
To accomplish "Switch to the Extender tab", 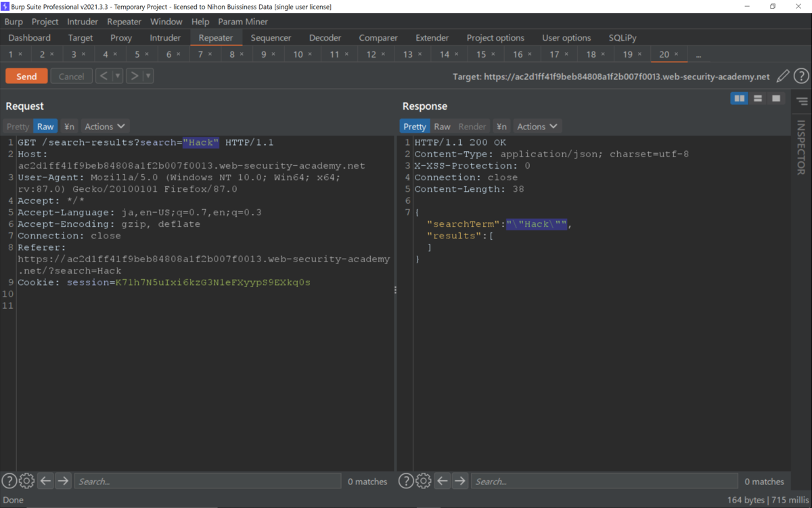I will pyautogui.click(x=432, y=38).
